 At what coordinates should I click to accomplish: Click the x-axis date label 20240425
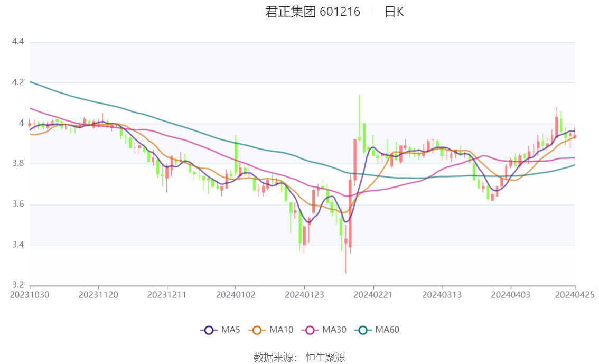(x=575, y=295)
